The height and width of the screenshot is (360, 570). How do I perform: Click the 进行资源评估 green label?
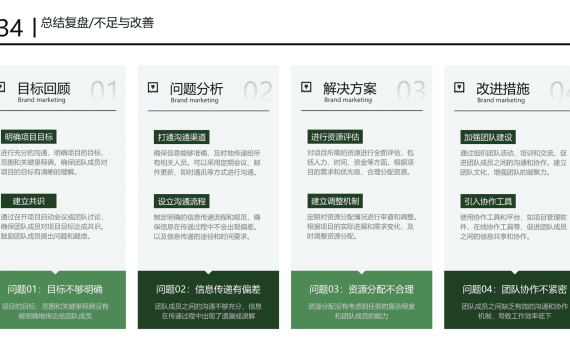point(335,137)
